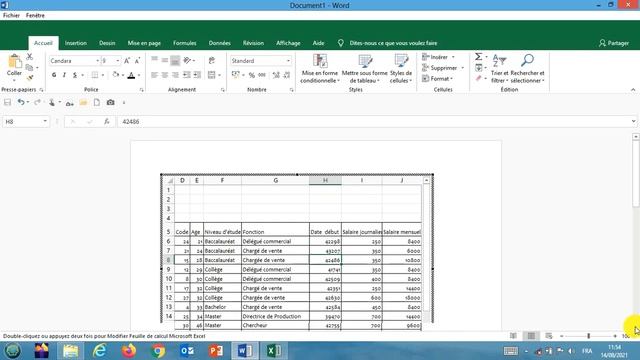The width and height of the screenshot is (640, 360).
Task: Align cell content to bottom
Action: click(175, 60)
